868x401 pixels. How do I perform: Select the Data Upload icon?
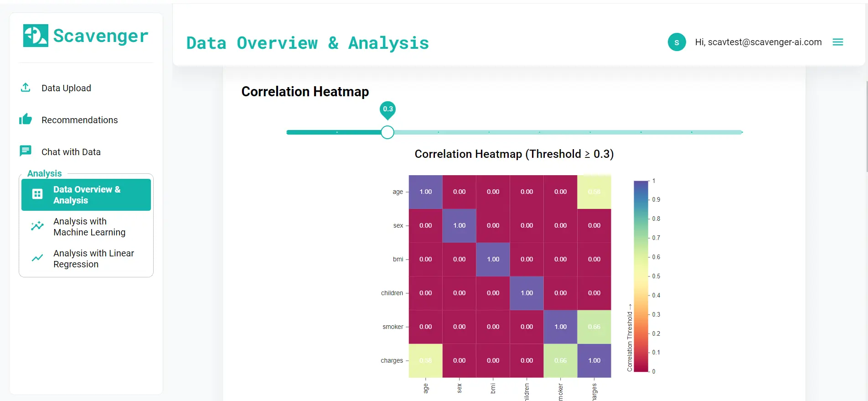tap(26, 88)
